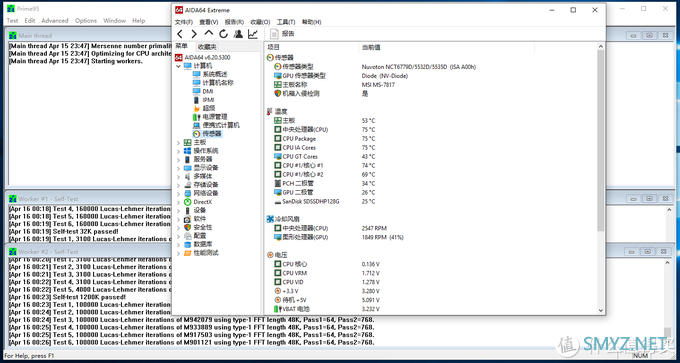The height and width of the screenshot is (363, 680).
Task: Open Prime95 Test menu
Action: [x=12, y=20]
